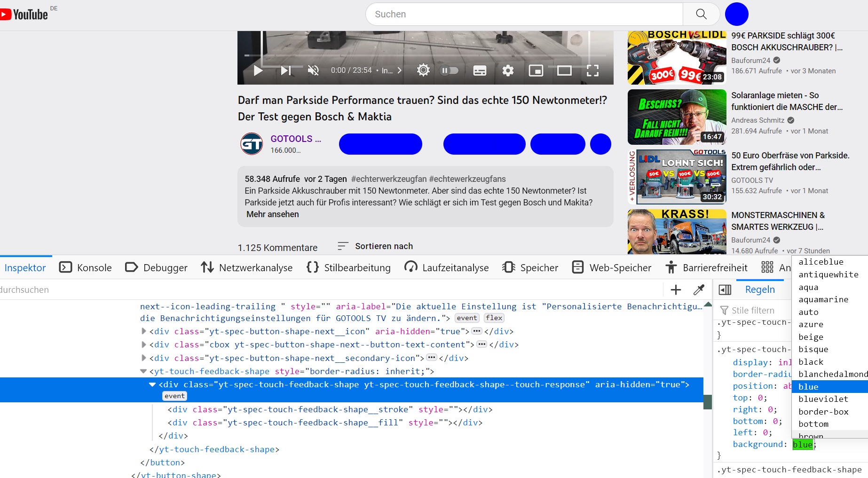Click the markup panel scrollbar thumb
This screenshot has height=478, width=868.
click(x=708, y=402)
